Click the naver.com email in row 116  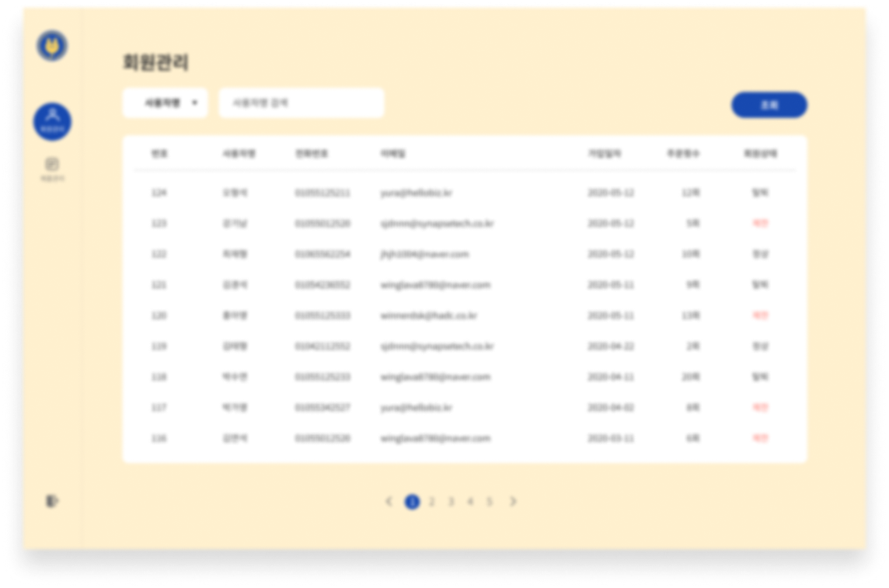(435, 438)
